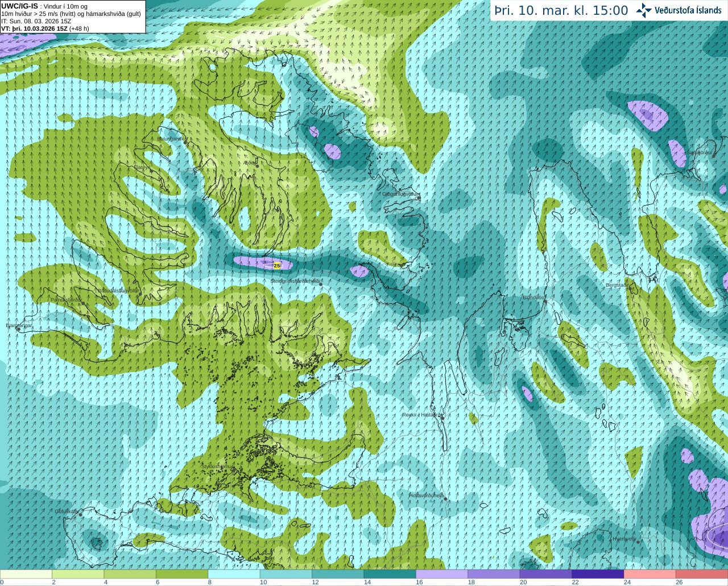Click the Bíldudalsflugvöllur station label
The image size is (728, 586).
(x=118, y=290)
